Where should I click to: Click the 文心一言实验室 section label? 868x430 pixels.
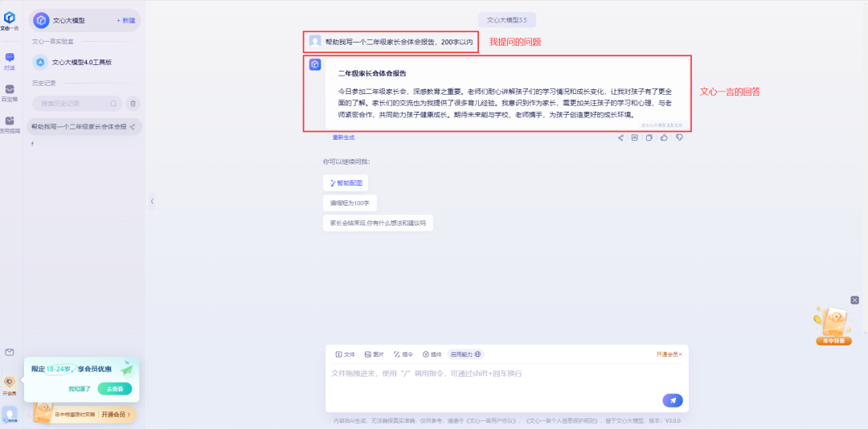coord(53,42)
